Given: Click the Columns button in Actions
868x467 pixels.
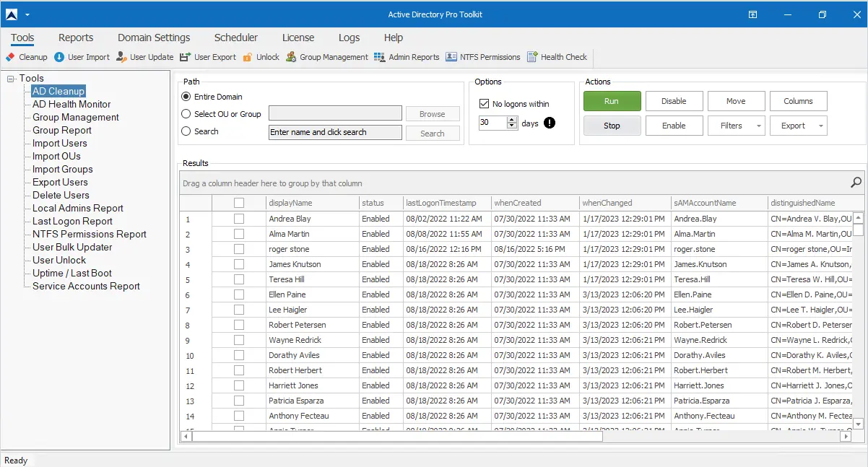Looking at the screenshot, I should click(798, 101).
